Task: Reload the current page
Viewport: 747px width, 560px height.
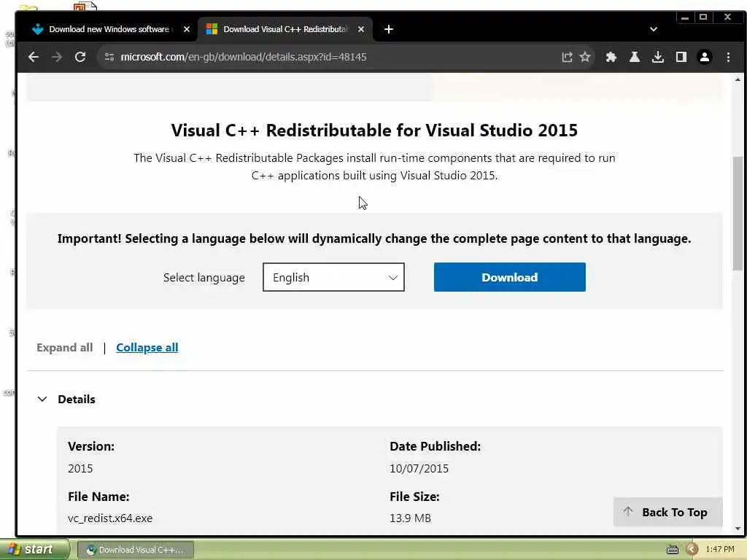Action: [80, 57]
